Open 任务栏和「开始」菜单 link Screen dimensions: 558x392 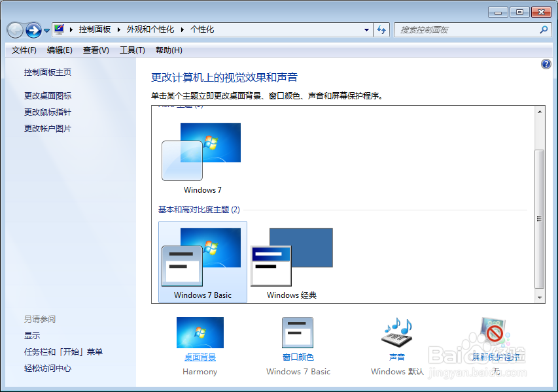[63, 352]
